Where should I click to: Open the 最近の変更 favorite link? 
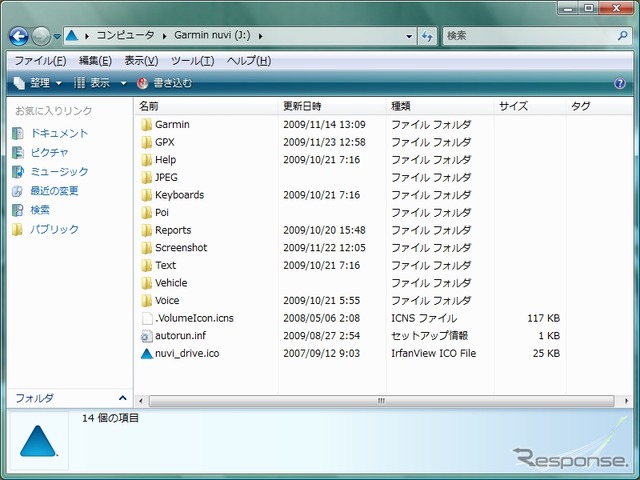pyautogui.click(x=54, y=191)
